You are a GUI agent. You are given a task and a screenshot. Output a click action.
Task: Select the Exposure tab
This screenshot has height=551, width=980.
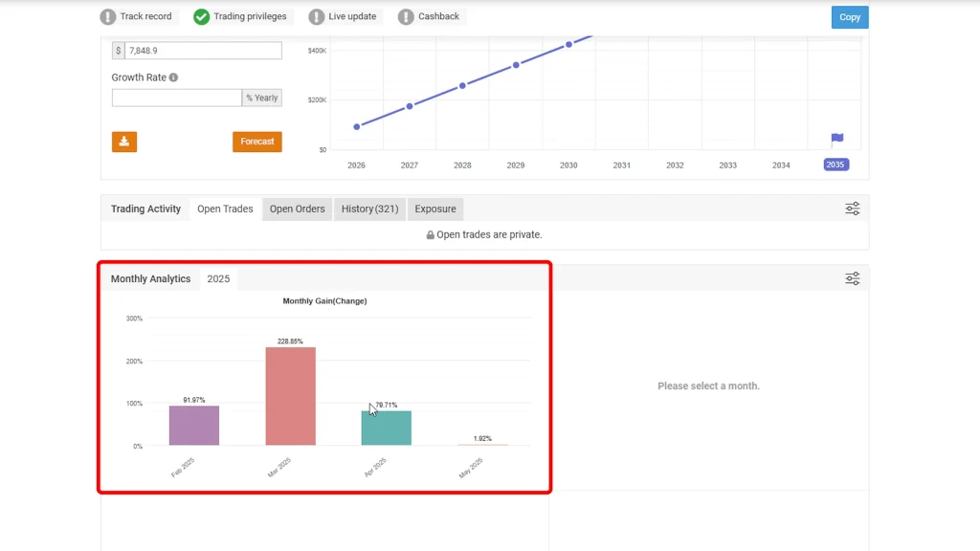tap(435, 209)
